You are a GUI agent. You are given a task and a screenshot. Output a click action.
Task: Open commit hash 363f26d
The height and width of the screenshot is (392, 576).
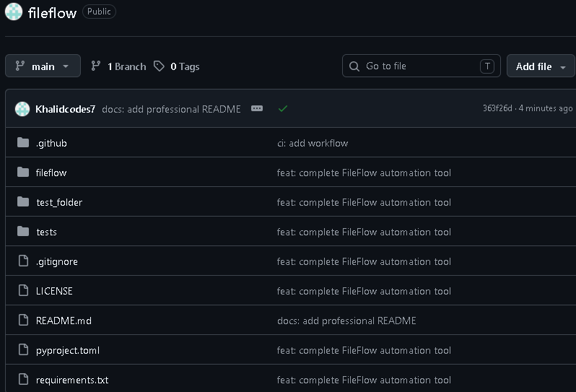point(497,108)
